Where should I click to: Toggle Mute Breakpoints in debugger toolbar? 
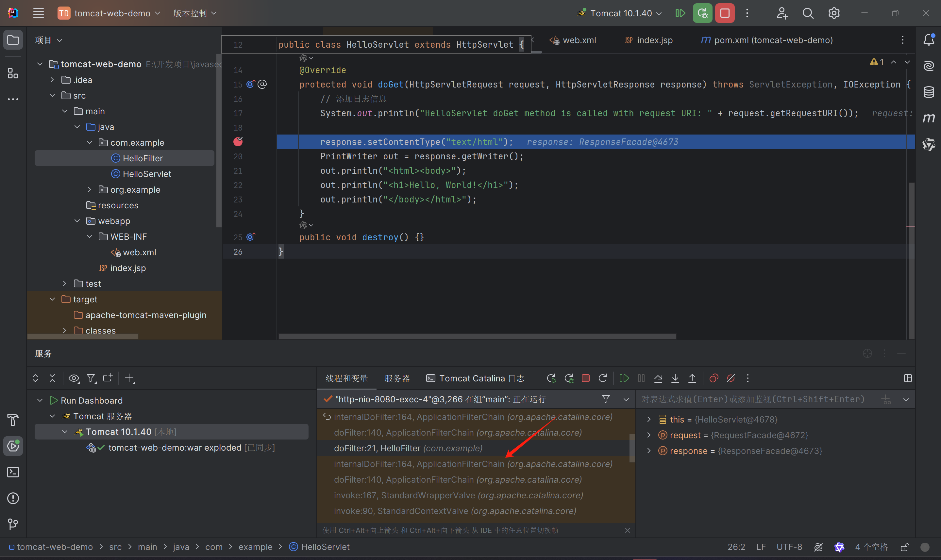[731, 378]
